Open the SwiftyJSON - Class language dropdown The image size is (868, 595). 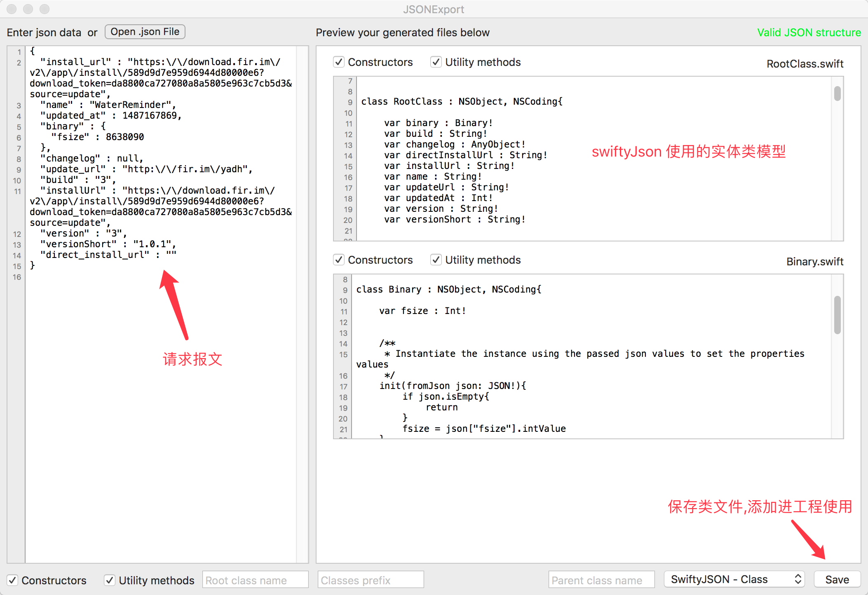click(x=734, y=579)
